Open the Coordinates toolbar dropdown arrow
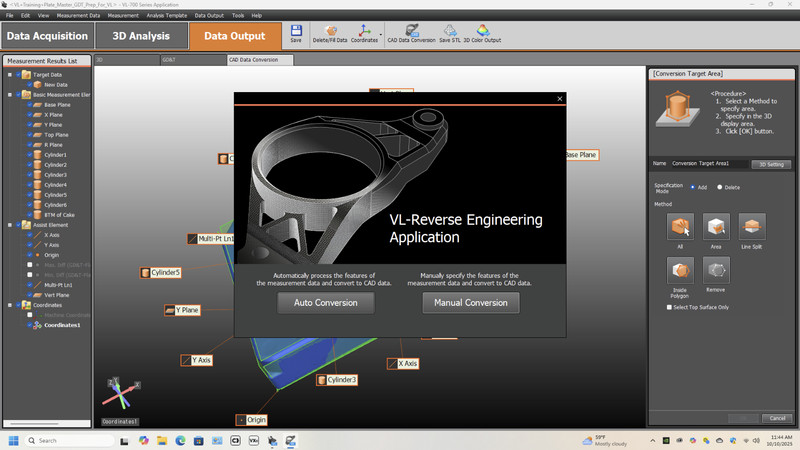The image size is (800, 450). point(381,35)
